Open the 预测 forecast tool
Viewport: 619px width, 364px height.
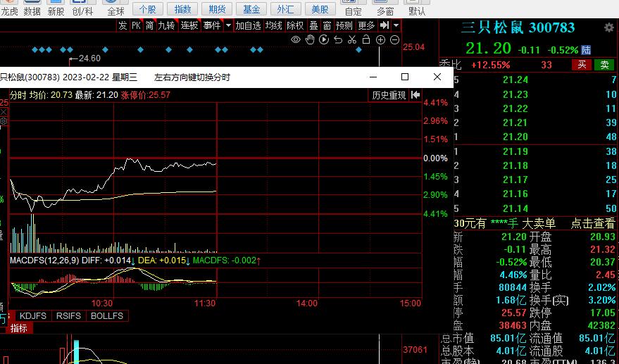pos(344,25)
